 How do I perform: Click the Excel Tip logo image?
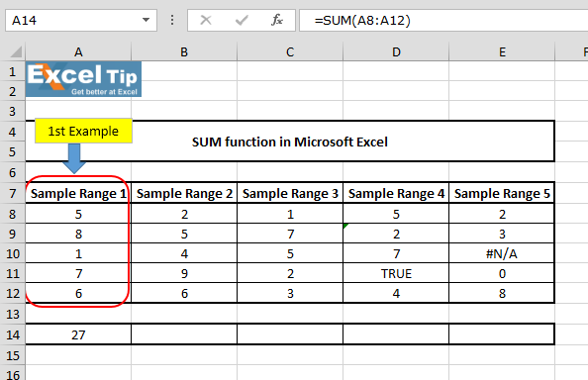83,79
